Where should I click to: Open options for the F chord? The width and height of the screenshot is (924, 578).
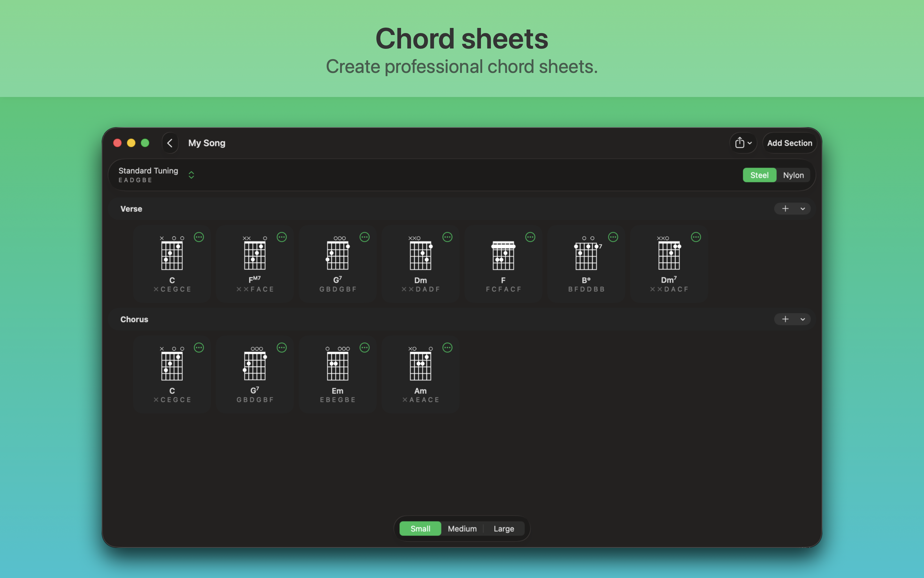point(530,237)
